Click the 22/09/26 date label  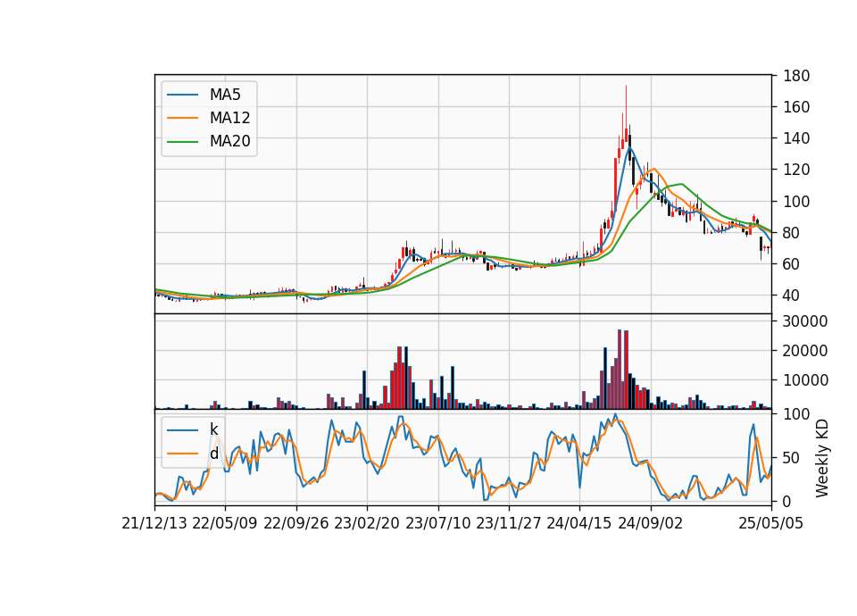coord(296,523)
